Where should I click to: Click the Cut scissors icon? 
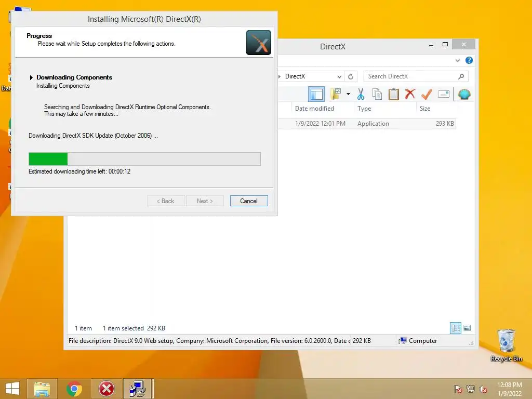point(361,94)
